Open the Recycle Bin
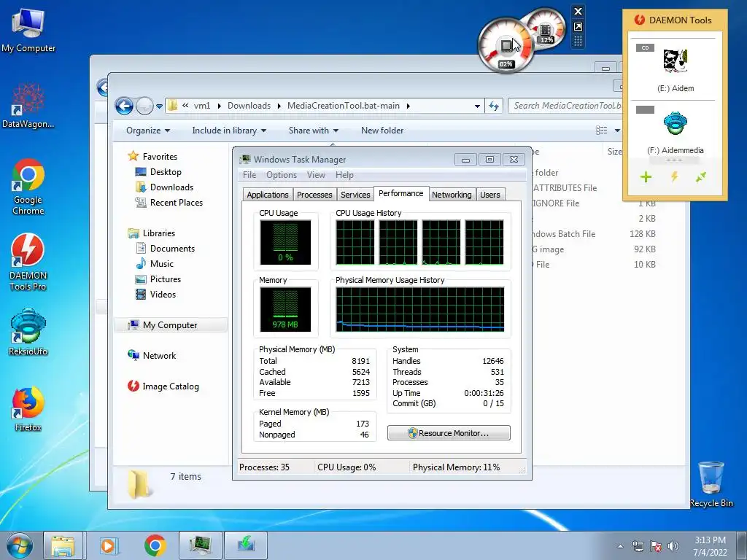This screenshot has height=560, width=747. tap(711, 484)
